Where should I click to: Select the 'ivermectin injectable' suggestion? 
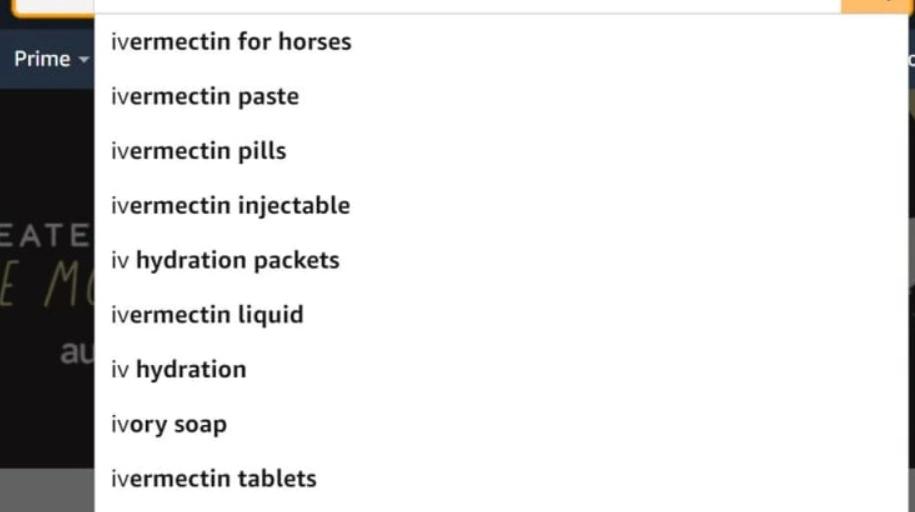[x=230, y=206]
